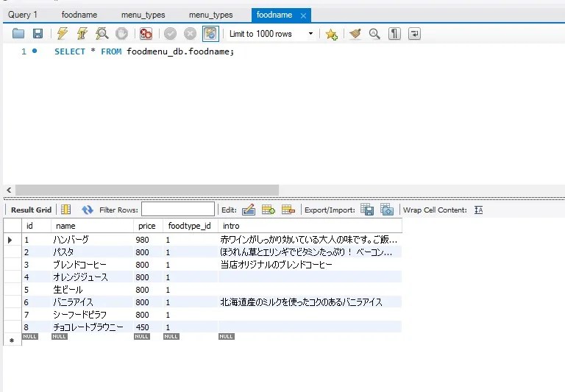
Task: Switch to the second menu_types tab
Action: click(211, 15)
